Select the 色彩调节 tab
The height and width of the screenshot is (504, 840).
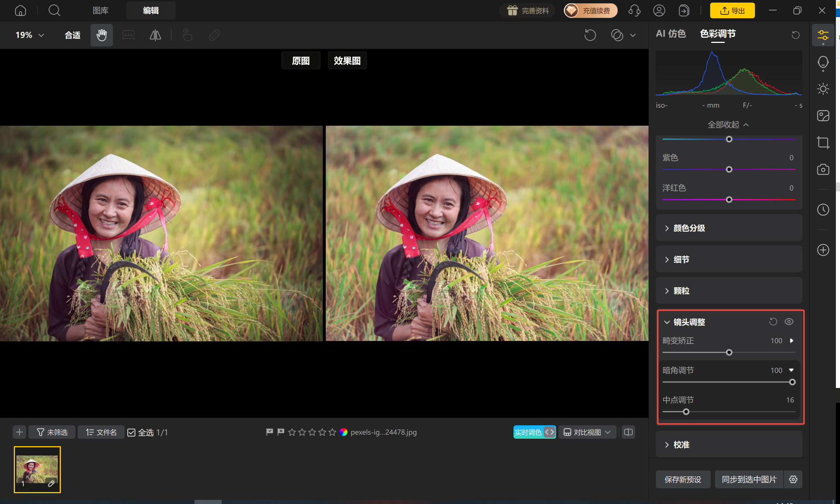[x=718, y=34]
